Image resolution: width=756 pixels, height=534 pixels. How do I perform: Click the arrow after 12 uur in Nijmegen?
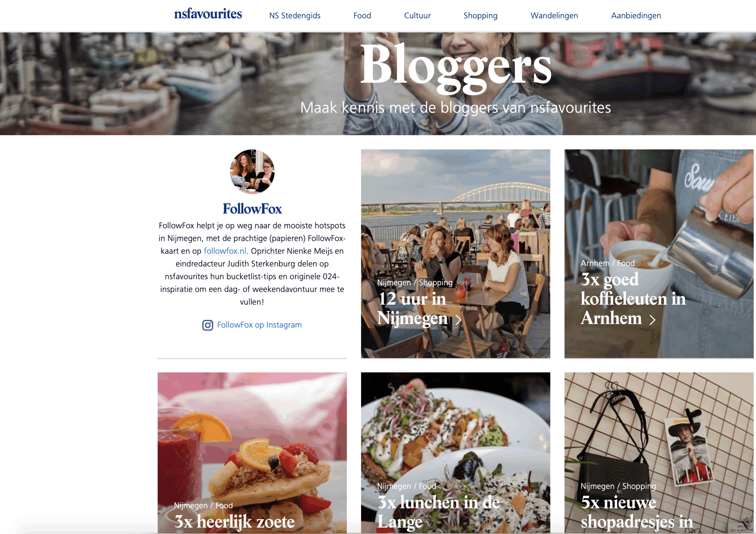coord(458,319)
